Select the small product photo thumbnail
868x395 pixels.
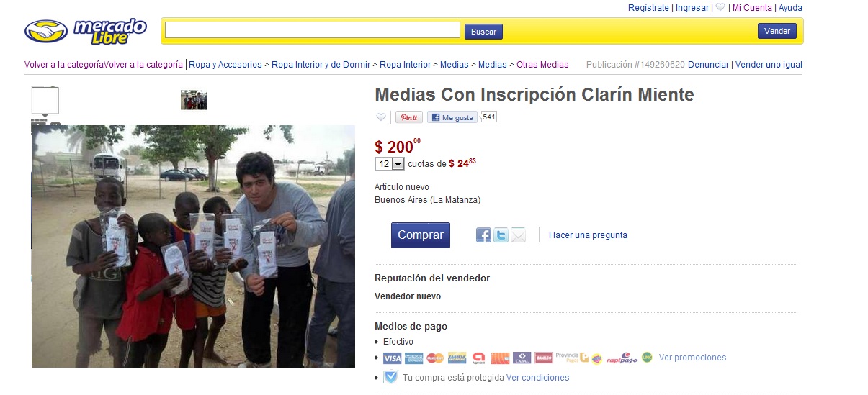pos(194,100)
